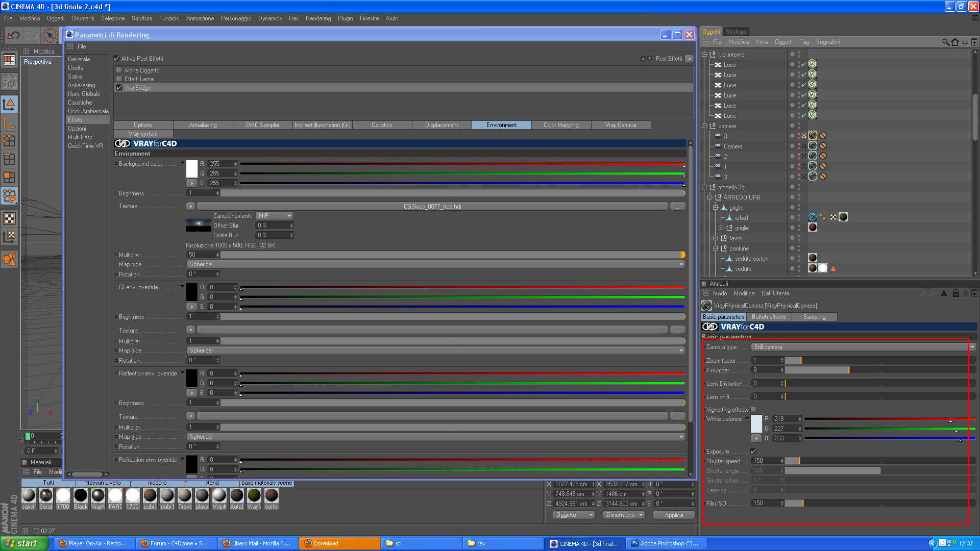Image resolution: width=980 pixels, height=551 pixels.
Task: Activate the Model tool icon in sidebar
Action: coord(9,104)
